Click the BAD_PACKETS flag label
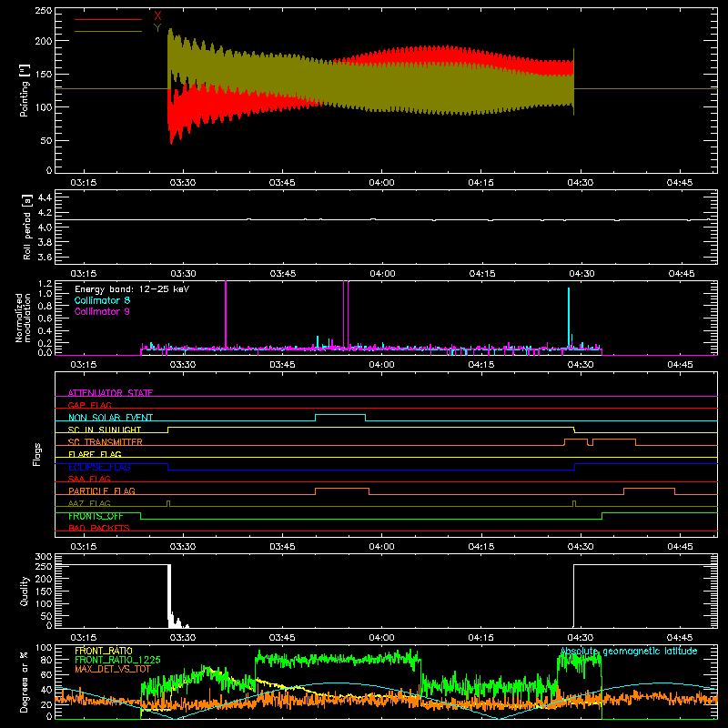Viewport: 728px width, 728px height. pyautogui.click(x=99, y=528)
